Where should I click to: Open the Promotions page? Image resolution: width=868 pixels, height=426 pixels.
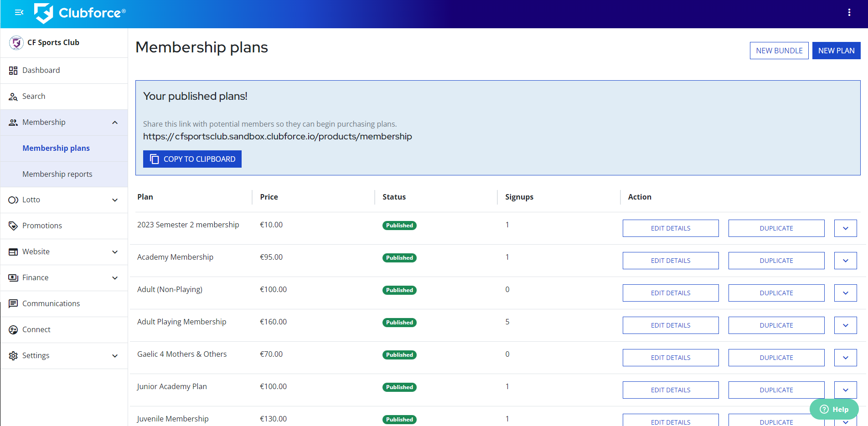(64, 226)
